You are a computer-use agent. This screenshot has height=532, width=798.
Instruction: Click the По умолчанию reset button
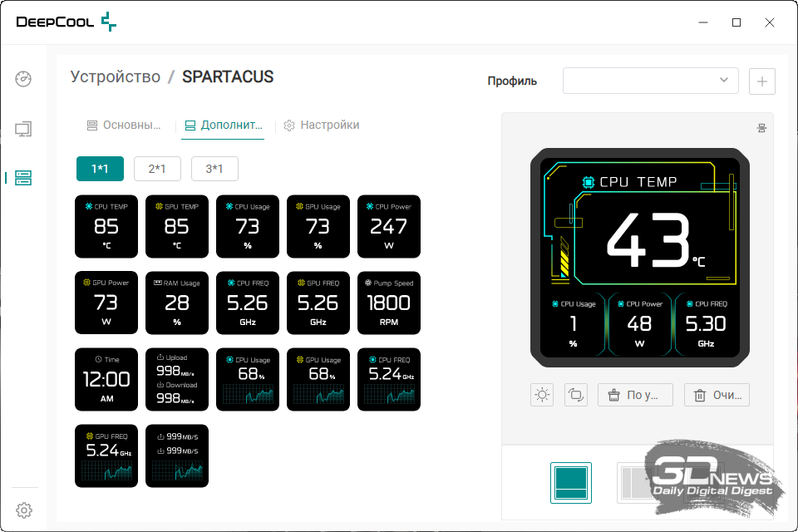tap(635, 395)
